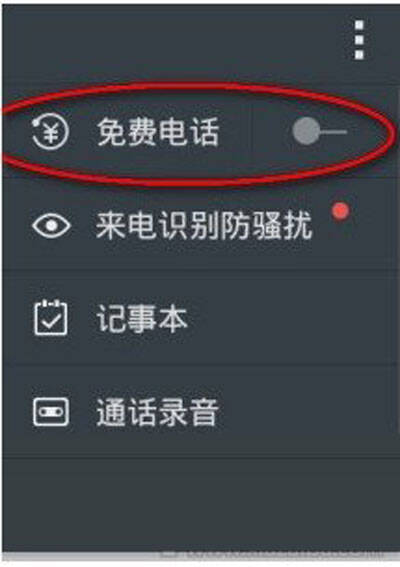Click the empty dark area below 通话录音

[200, 504]
